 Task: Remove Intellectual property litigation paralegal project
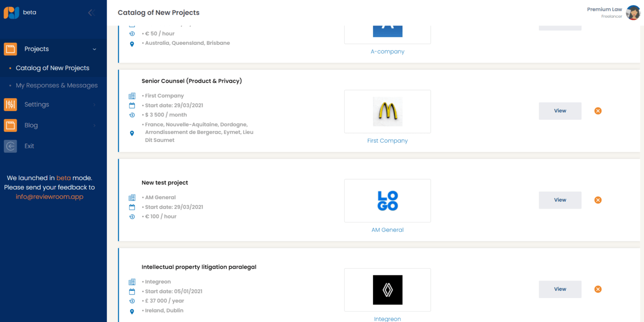(598, 289)
